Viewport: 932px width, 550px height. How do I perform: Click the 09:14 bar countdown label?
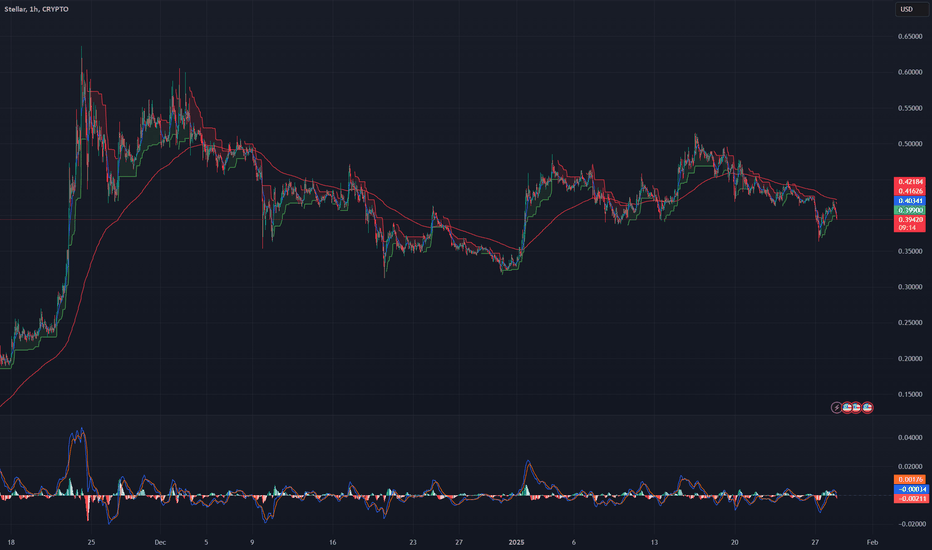[x=907, y=228]
